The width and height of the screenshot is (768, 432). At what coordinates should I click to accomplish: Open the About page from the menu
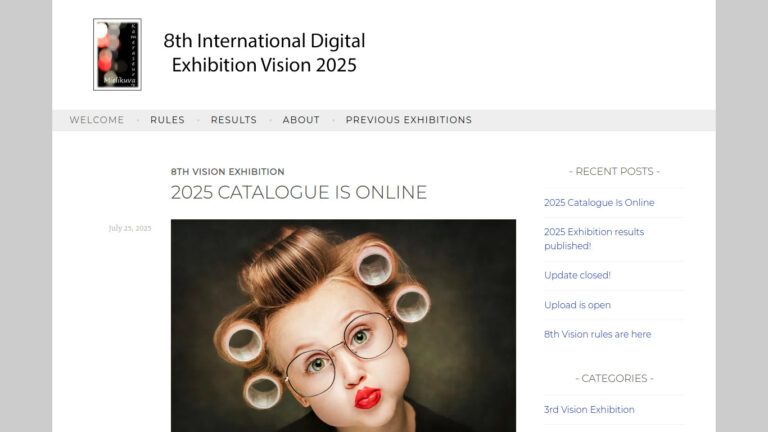coord(301,120)
